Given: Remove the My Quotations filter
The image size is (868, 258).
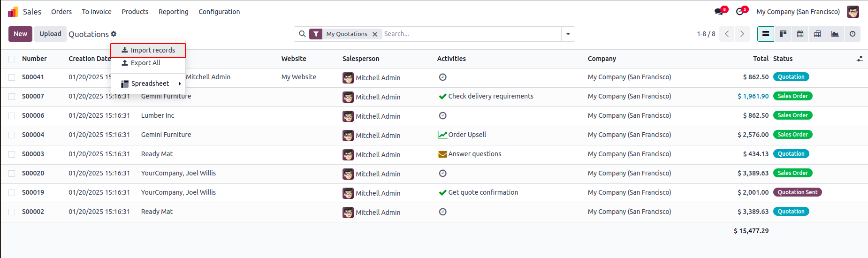Looking at the screenshot, I should pyautogui.click(x=375, y=34).
